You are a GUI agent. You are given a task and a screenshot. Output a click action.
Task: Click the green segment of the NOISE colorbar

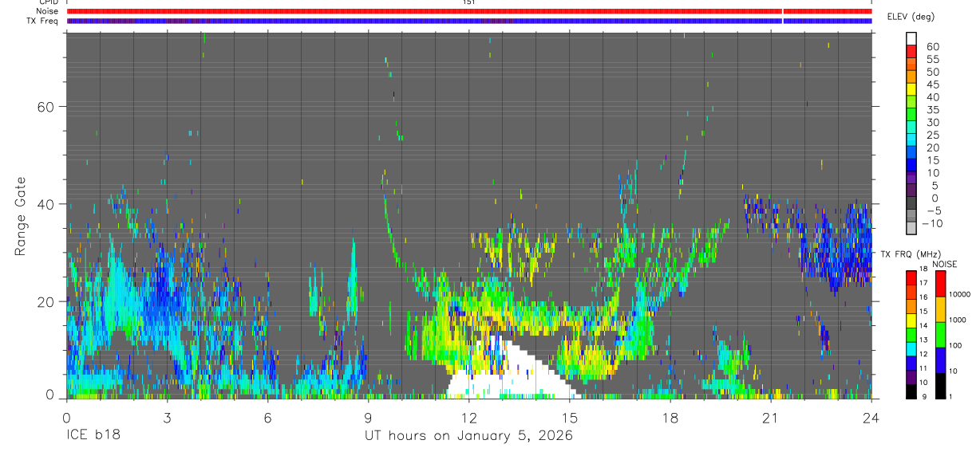coord(939,335)
